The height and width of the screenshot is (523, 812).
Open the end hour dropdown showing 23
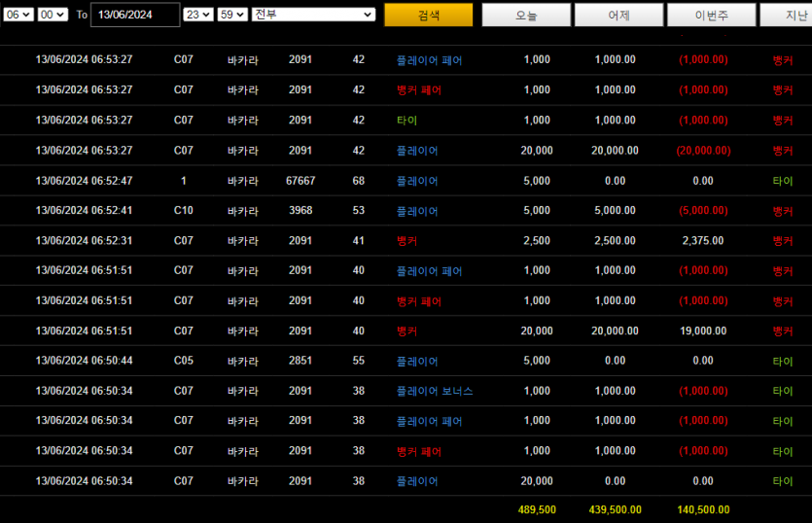[198, 15]
